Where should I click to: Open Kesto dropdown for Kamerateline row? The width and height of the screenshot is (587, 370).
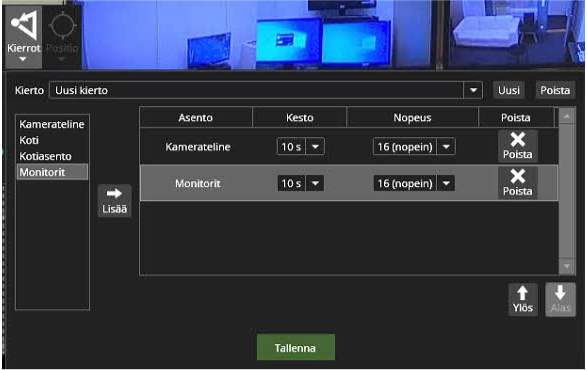tap(315, 146)
